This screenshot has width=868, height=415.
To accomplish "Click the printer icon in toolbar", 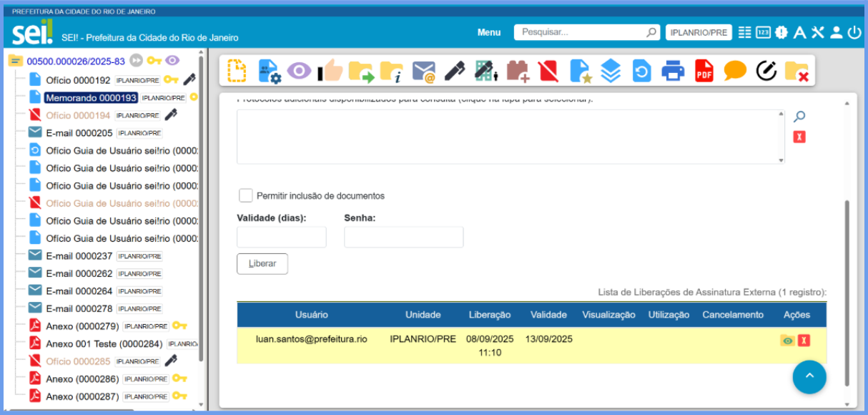I will 673,71.
